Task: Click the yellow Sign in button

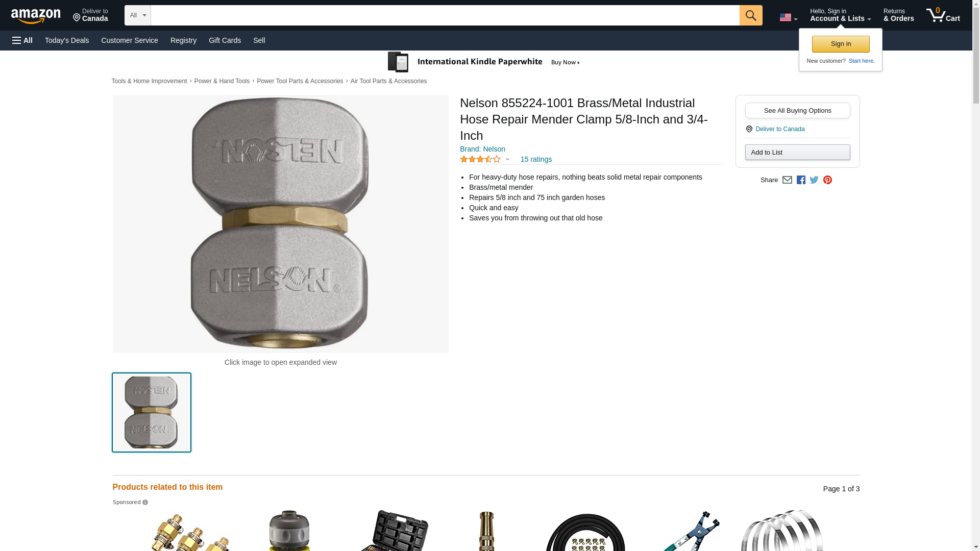Action: point(841,44)
